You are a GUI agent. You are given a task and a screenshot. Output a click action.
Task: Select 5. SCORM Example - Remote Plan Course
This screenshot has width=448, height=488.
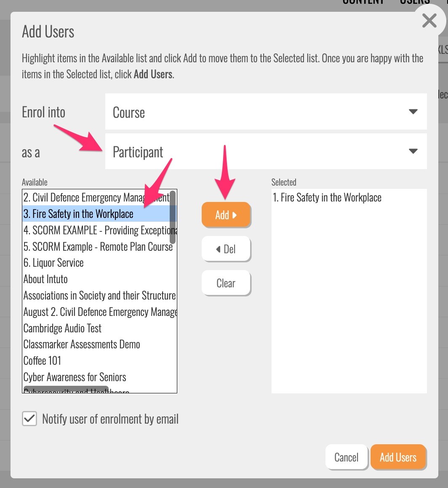[x=98, y=247]
